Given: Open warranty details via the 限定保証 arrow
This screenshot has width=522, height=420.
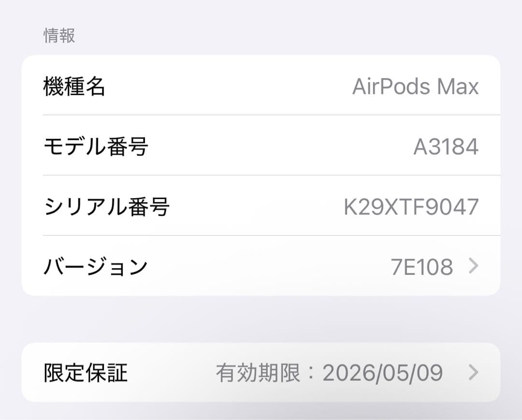Looking at the screenshot, I should [x=474, y=373].
